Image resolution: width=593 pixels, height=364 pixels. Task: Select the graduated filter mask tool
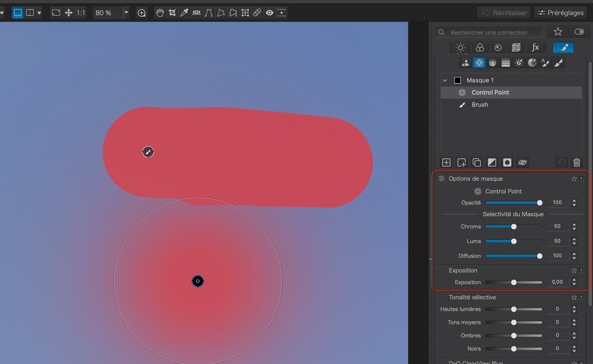506,63
